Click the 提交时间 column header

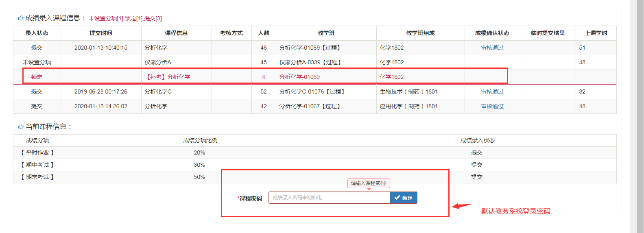[101, 33]
